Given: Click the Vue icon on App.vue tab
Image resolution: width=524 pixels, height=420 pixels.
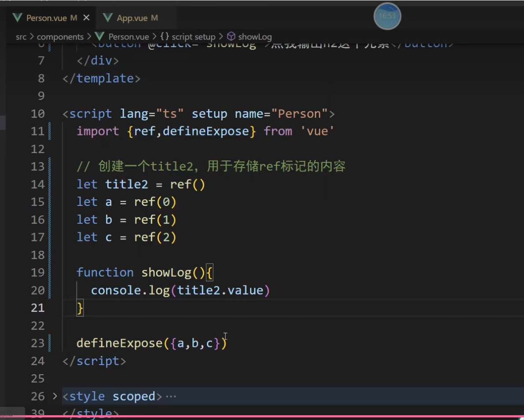Looking at the screenshot, I should [108, 18].
